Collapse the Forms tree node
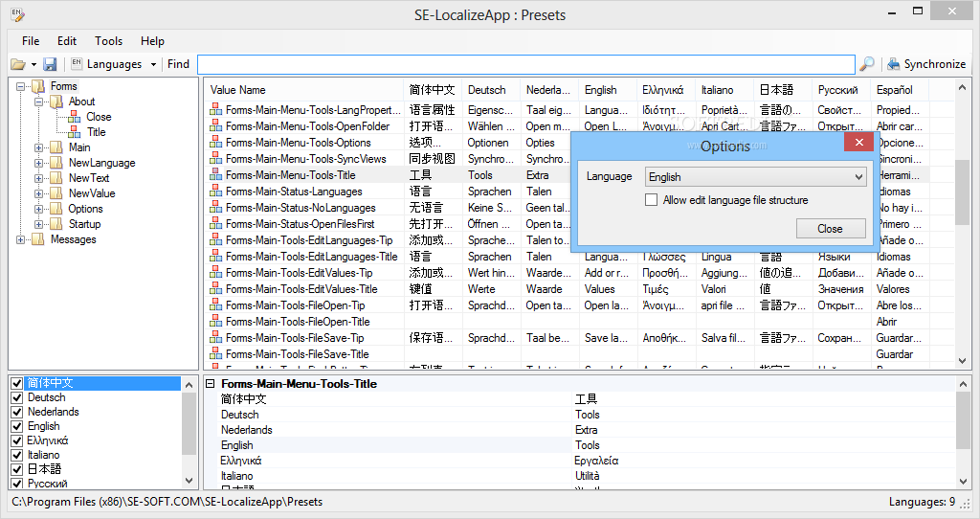Screen dimensions: 980x519 [21, 86]
